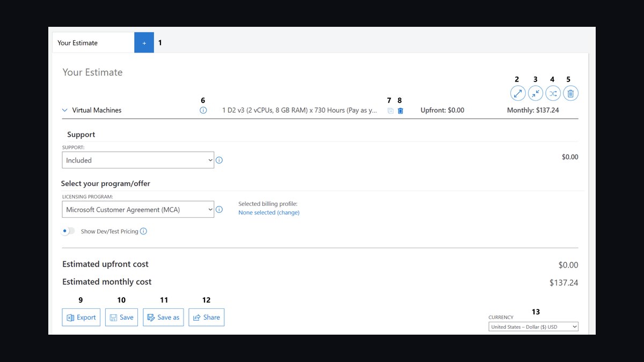Click the Export button
This screenshot has width=644, height=362.
(81, 317)
